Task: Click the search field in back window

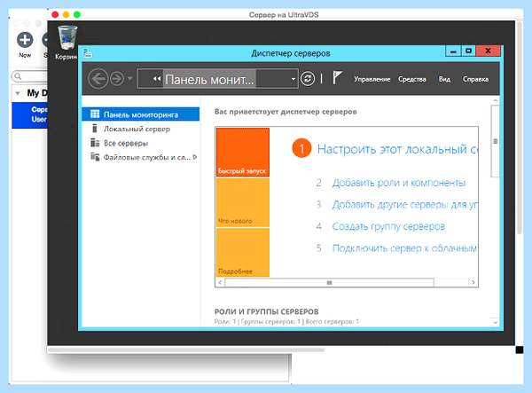Action: point(29,76)
